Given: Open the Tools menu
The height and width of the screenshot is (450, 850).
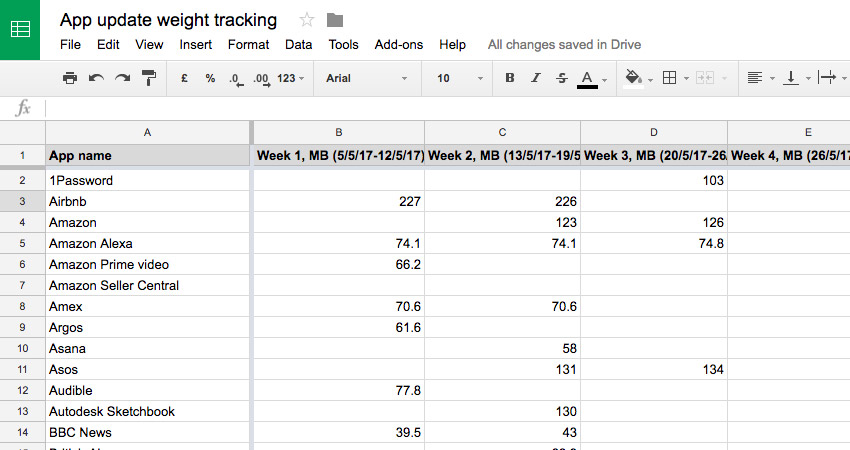Looking at the screenshot, I should (343, 44).
